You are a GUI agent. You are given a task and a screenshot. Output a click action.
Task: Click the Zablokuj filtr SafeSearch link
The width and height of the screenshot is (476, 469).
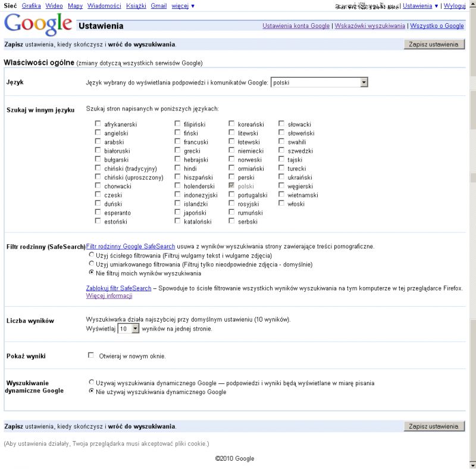pos(118,288)
